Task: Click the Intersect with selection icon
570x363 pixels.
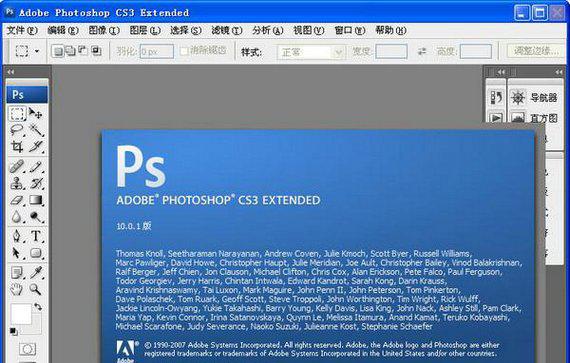Action: coord(96,51)
